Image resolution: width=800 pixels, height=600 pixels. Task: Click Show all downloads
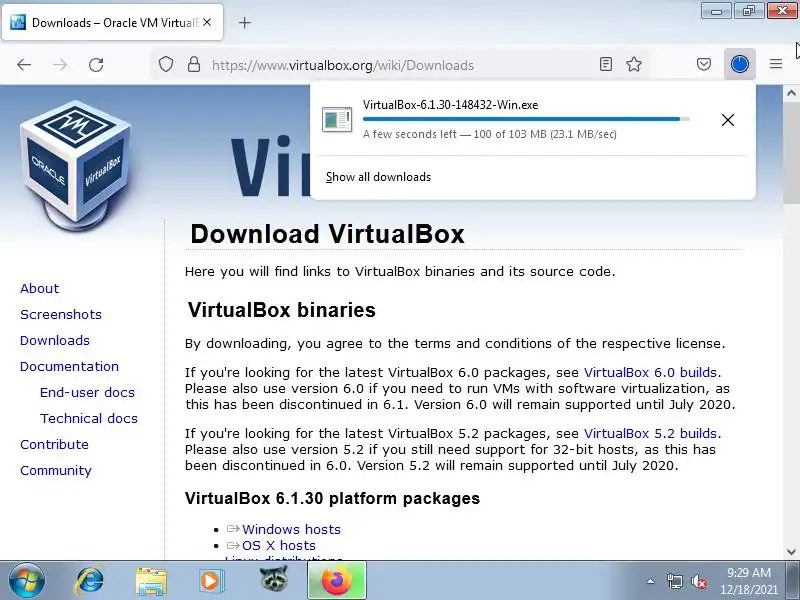pos(379,177)
